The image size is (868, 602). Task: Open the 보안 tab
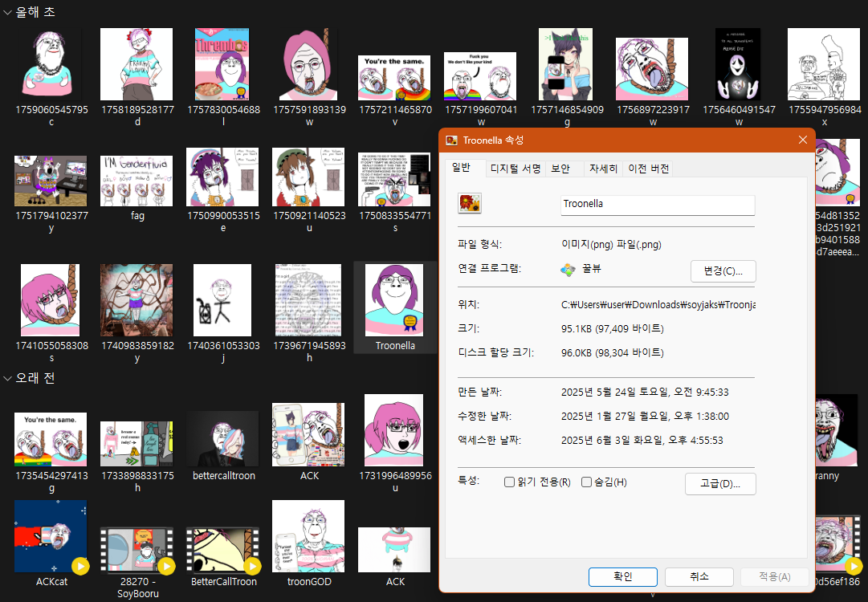[560, 169]
